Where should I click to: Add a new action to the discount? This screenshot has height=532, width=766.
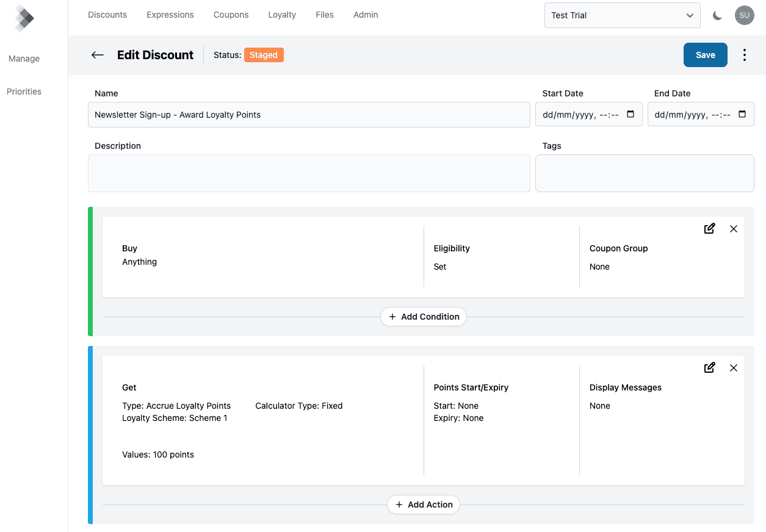click(423, 505)
